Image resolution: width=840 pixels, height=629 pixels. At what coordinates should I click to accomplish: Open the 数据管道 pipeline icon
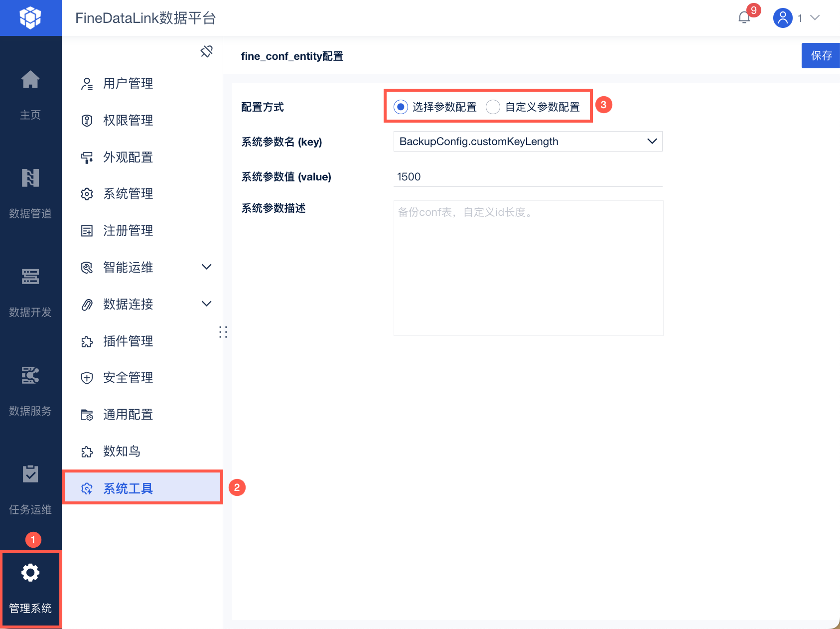[x=30, y=178]
